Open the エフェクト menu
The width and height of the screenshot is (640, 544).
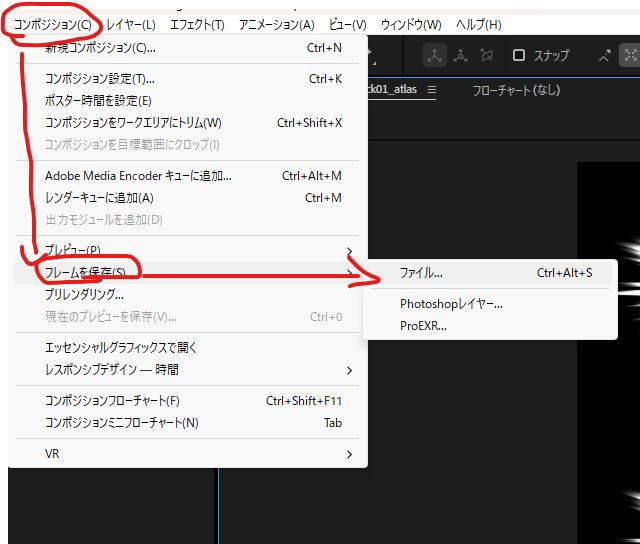197,24
